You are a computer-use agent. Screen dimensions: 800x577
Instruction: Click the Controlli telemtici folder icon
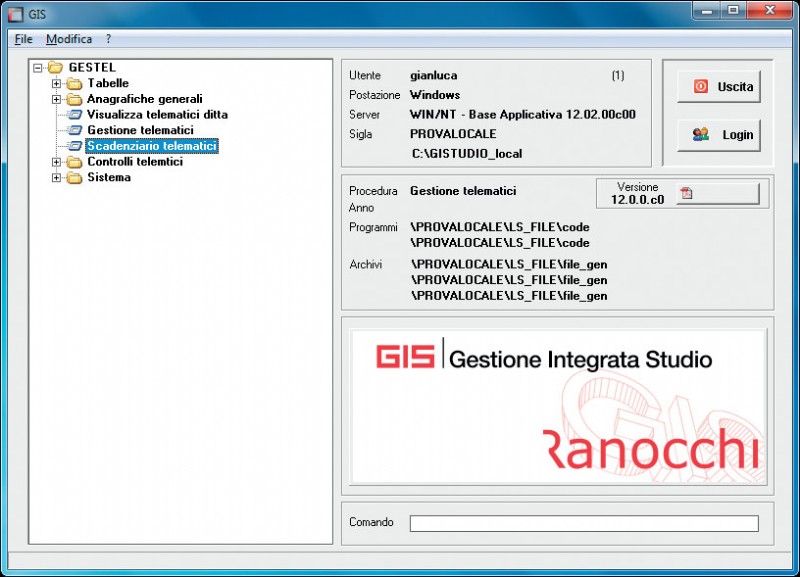point(74,162)
